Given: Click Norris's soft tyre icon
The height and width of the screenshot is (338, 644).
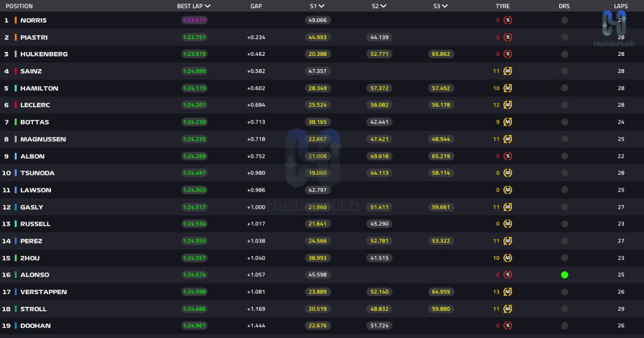Looking at the screenshot, I should [x=508, y=20].
